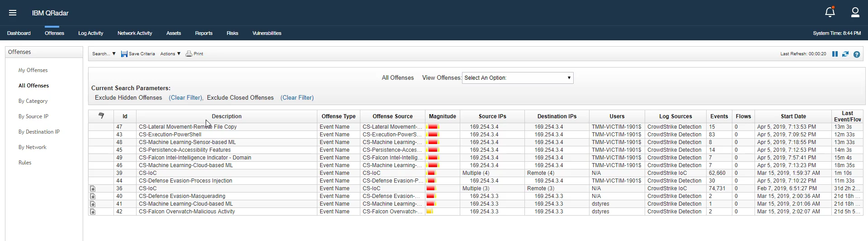Clear the Exclude Hidden Offenses filter
This screenshot has width=868, height=241.
pyautogui.click(x=185, y=98)
